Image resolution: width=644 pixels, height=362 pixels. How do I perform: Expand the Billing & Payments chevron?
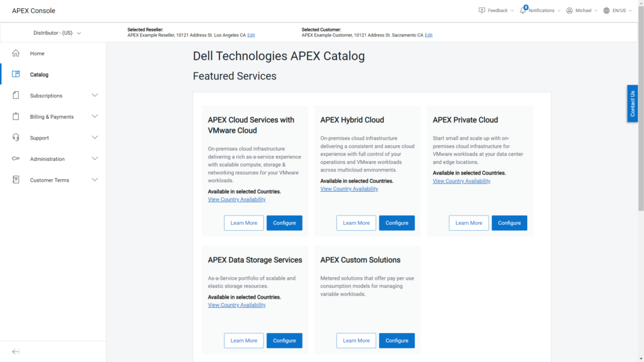[x=95, y=116]
